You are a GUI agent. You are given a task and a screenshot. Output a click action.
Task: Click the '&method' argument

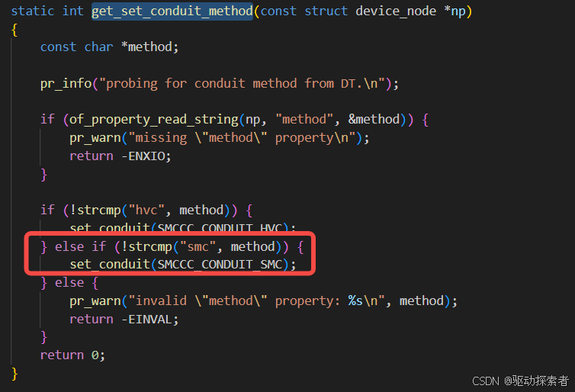click(x=374, y=119)
